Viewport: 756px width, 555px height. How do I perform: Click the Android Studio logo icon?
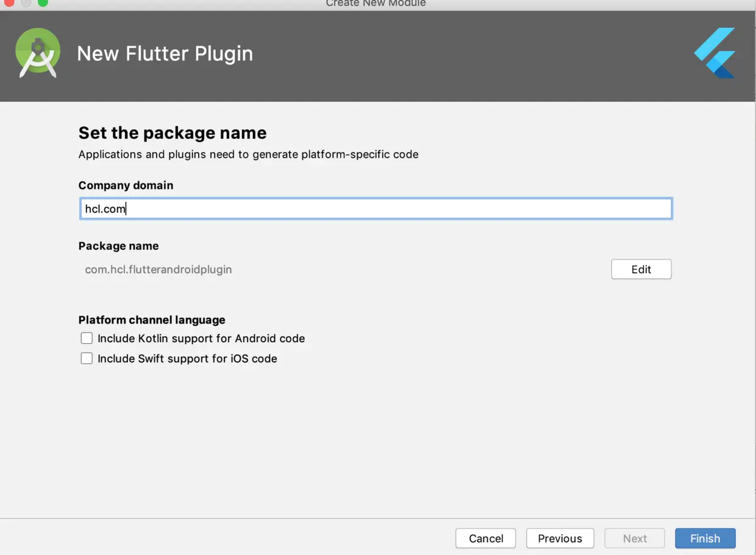click(x=38, y=53)
